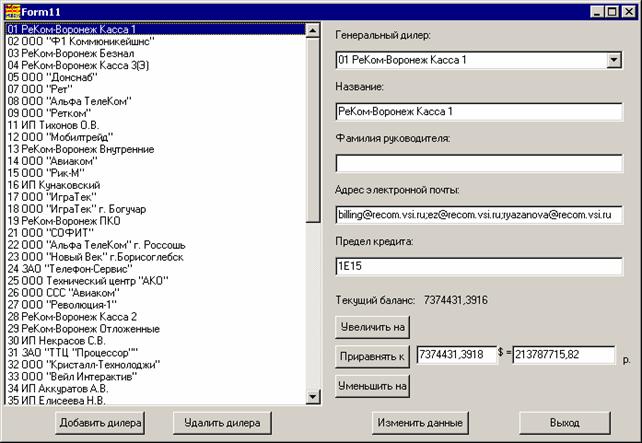
Task: Select list row 01 РеКом-Воронеж Касса 1
Action: [x=156, y=29]
